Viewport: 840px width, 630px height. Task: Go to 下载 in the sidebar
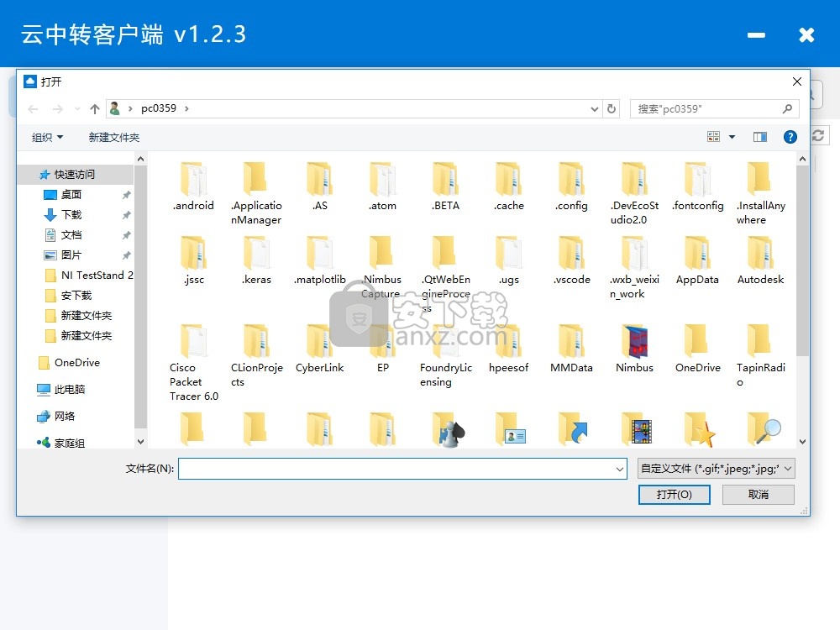pyautogui.click(x=71, y=215)
